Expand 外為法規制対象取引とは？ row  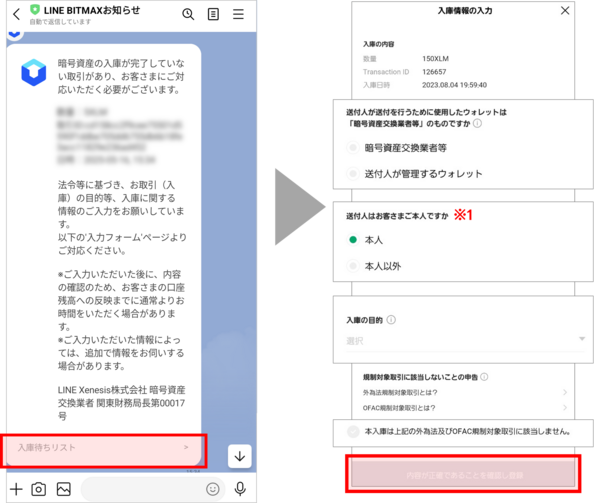(x=465, y=392)
